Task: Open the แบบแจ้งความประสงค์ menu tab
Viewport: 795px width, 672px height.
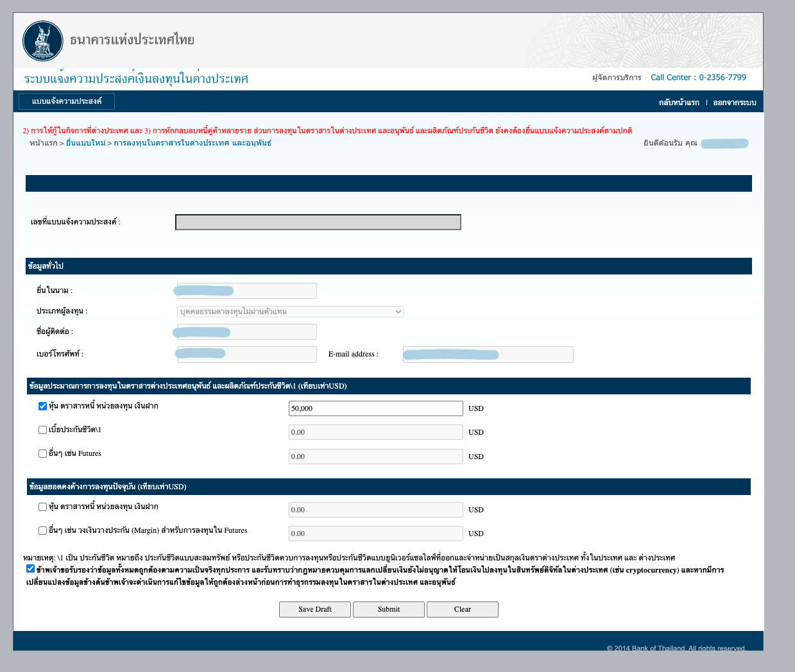Action: pos(67,101)
